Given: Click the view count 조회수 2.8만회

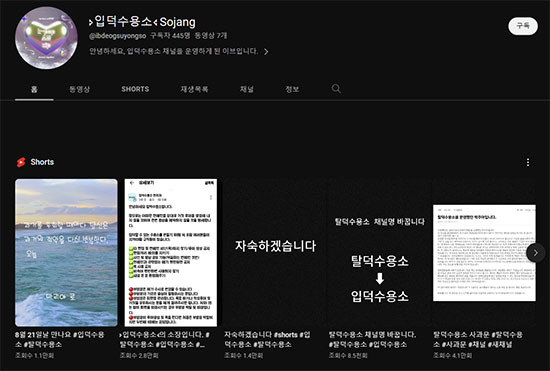Looking at the screenshot, I should click(139, 356).
